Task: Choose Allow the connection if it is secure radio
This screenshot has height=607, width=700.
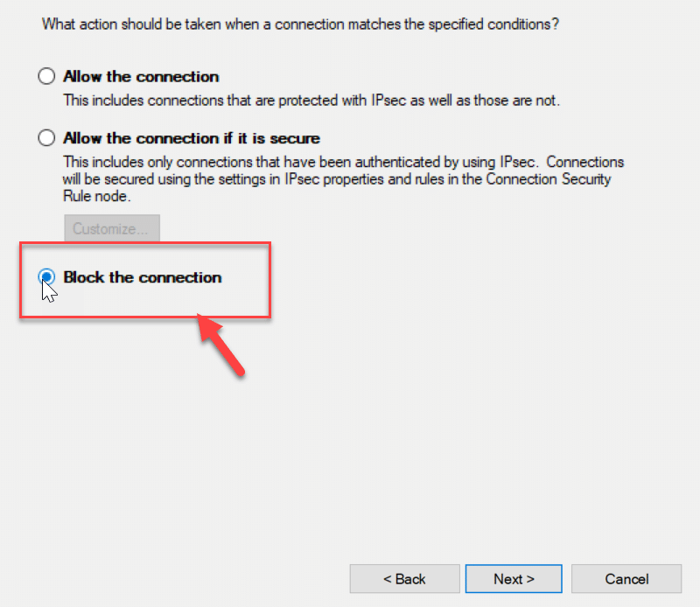Action: (46, 138)
